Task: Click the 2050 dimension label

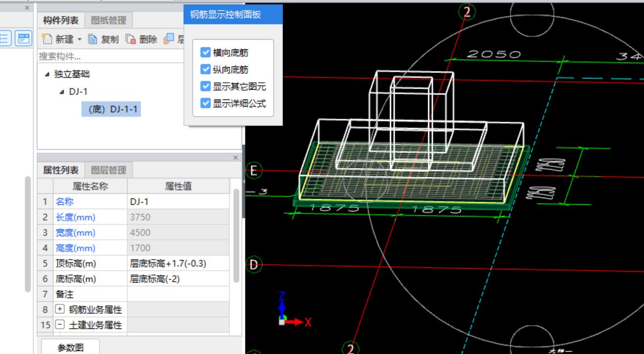Action: point(493,54)
